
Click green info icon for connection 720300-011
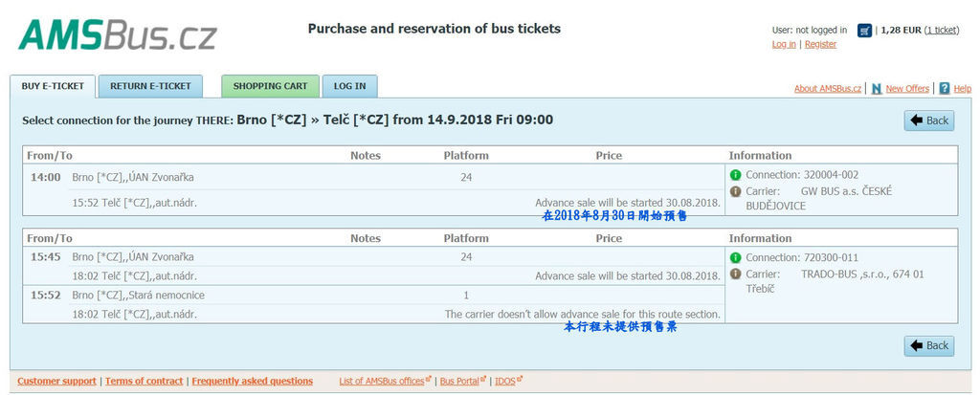[736, 258]
